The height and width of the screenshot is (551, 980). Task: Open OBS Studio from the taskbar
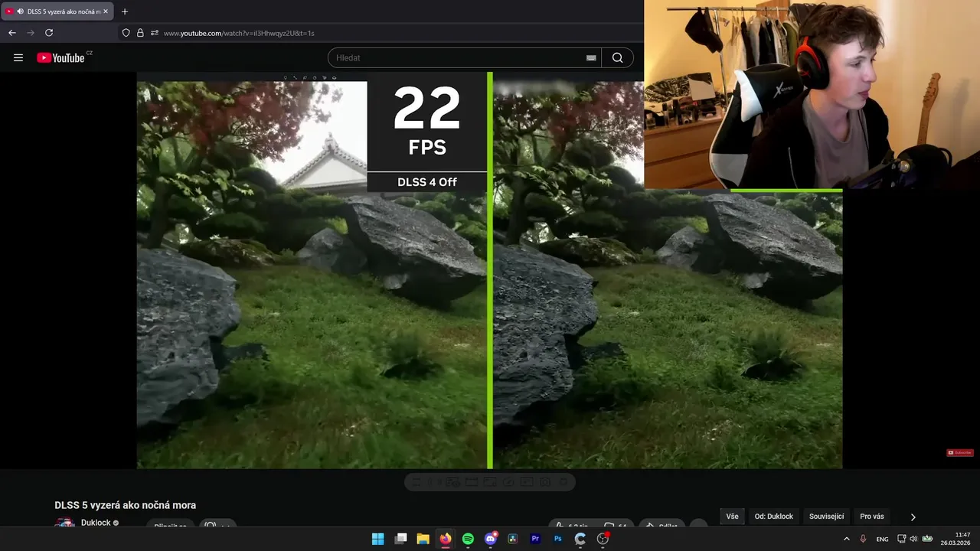(x=603, y=539)
